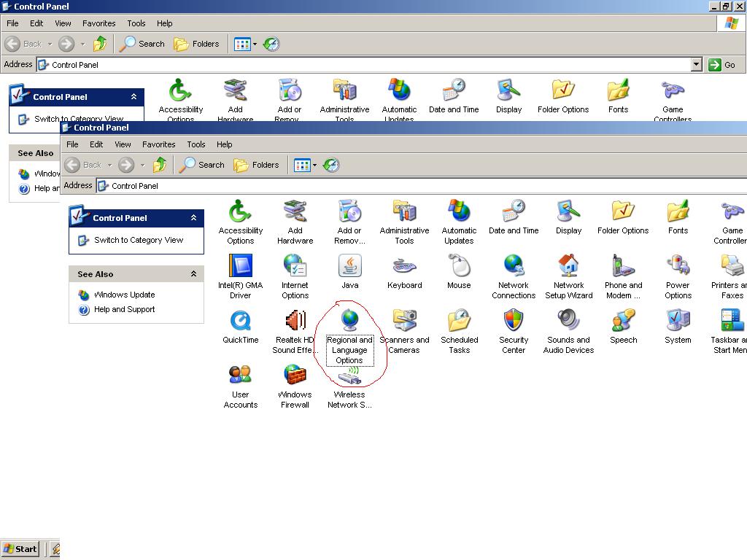Click Windows Update link in front window

124,295
